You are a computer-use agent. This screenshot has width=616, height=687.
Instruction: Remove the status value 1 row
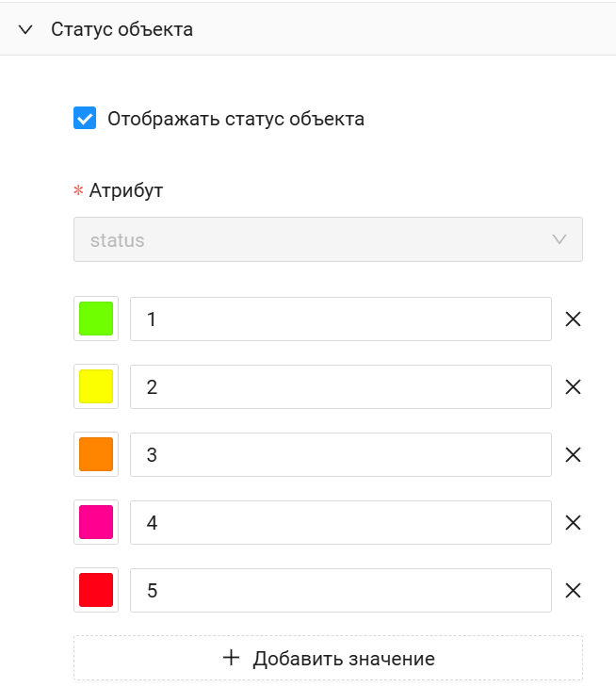click(x=573, y=319)
